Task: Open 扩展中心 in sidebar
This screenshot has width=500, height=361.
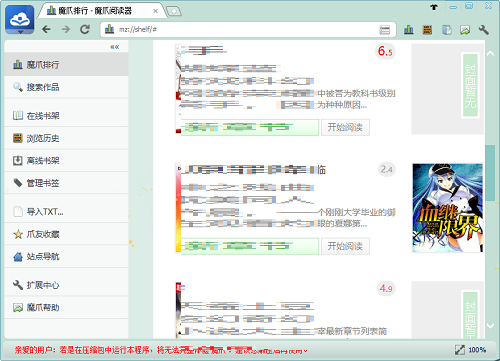Action: coord(66,285)
